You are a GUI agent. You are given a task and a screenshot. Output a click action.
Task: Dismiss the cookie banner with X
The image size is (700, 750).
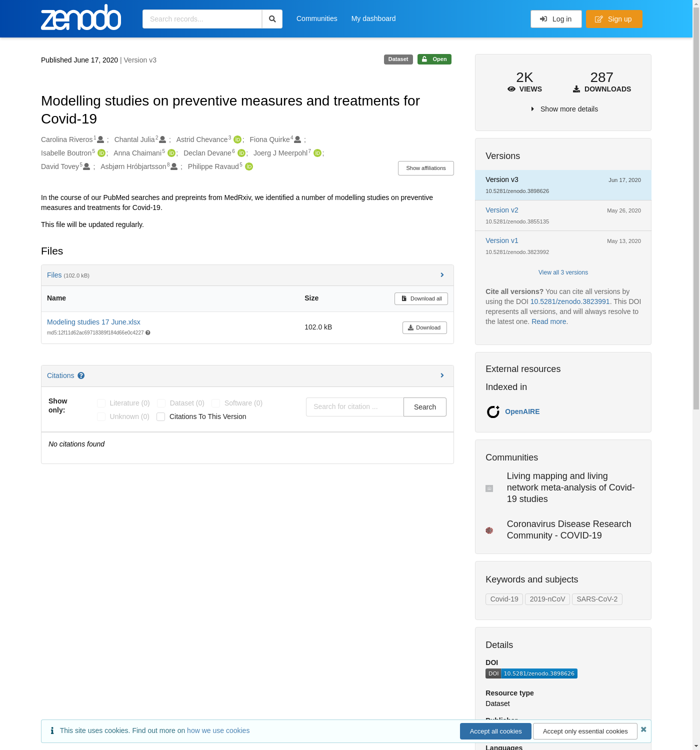coord(643,729)
